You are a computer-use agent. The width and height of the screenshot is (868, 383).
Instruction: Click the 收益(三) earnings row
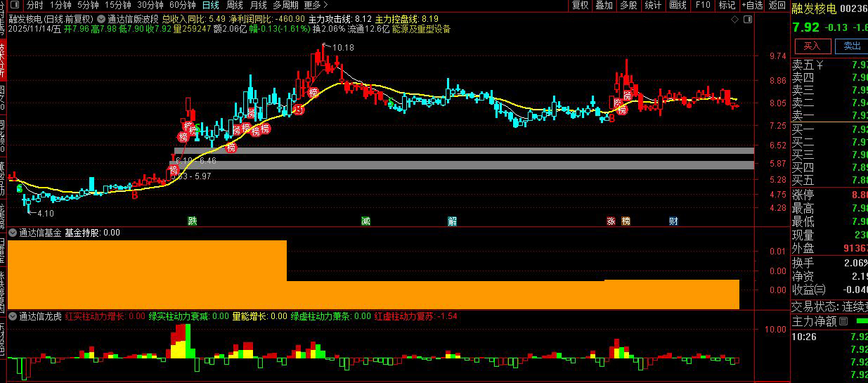point(829,290)
